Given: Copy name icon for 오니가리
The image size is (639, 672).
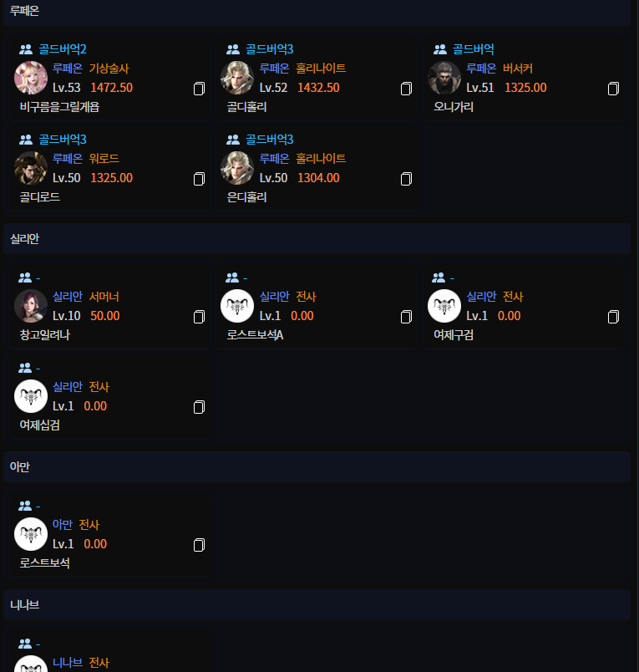Looking at the screenshot, I should click(x=613, y=89).
